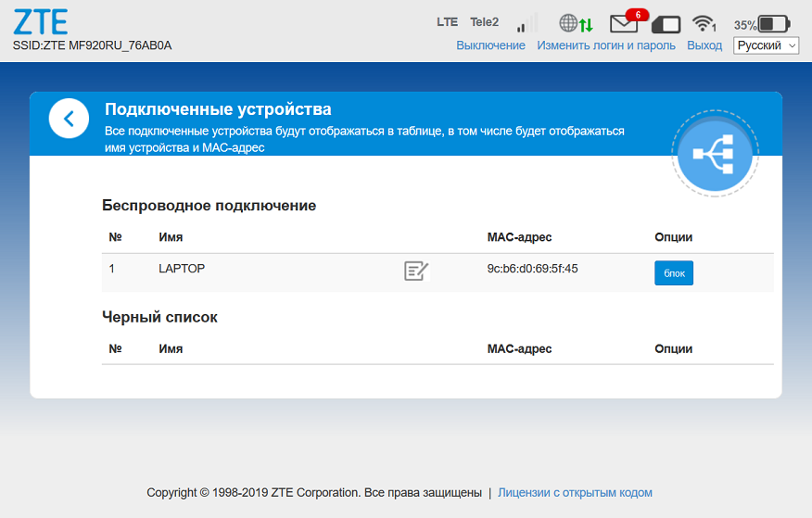Block the LAPTOP device with блок
812x518 pixels.
[674, 273]
